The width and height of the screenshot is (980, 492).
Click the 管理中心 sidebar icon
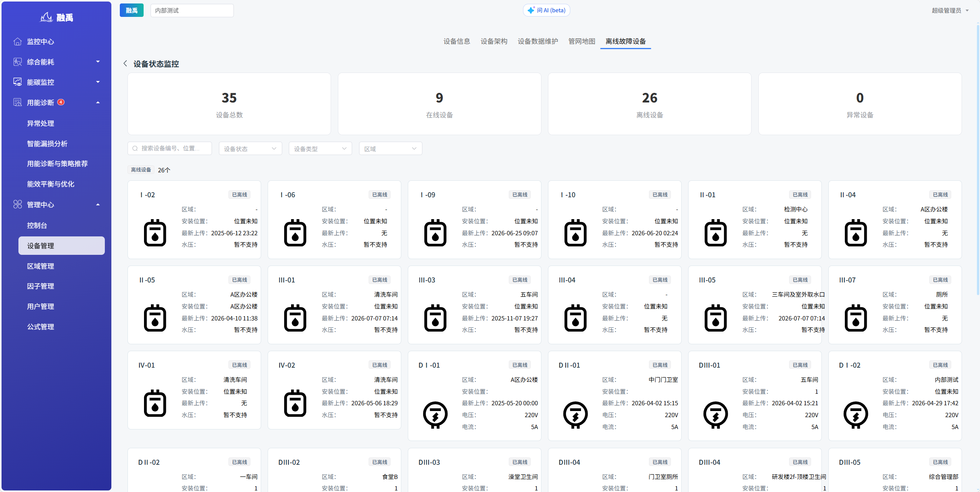coord(17,205)
